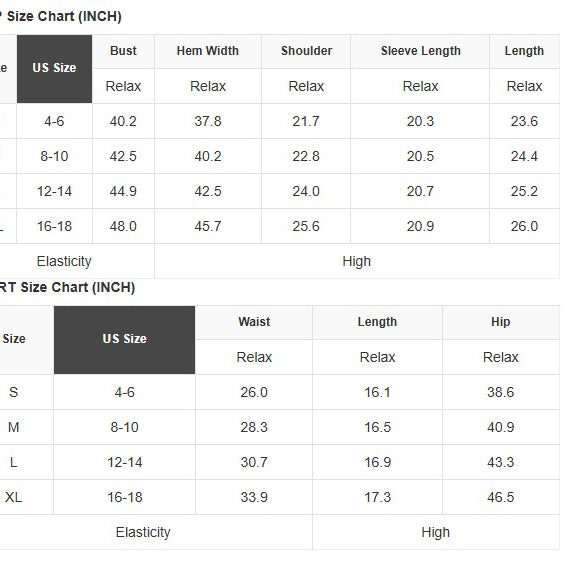Click the 12-14 US size in skirt chart

124,462
